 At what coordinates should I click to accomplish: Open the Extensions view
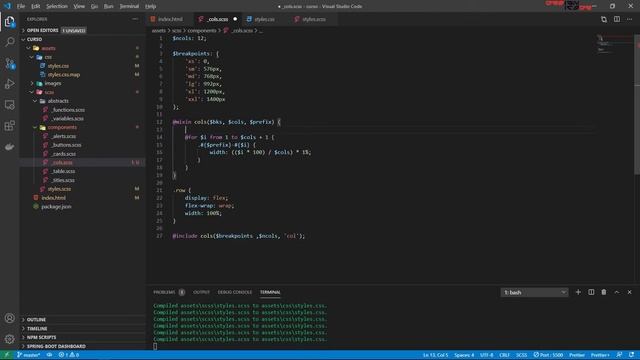(x=9, y=125)
